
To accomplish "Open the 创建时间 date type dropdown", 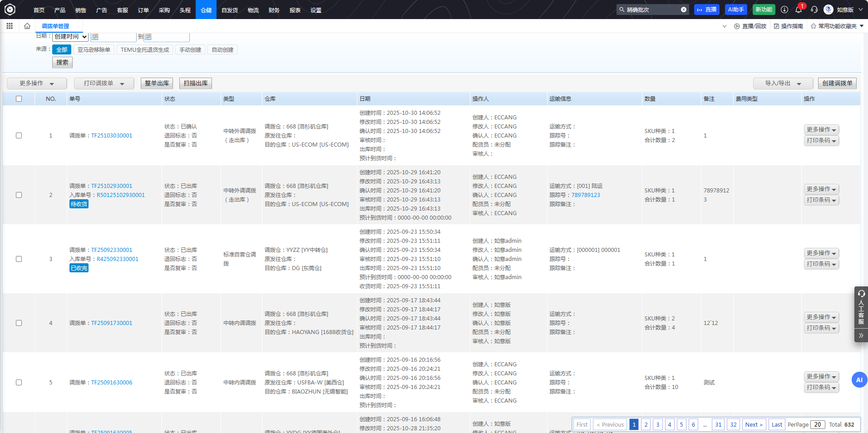I will (70, 37).
